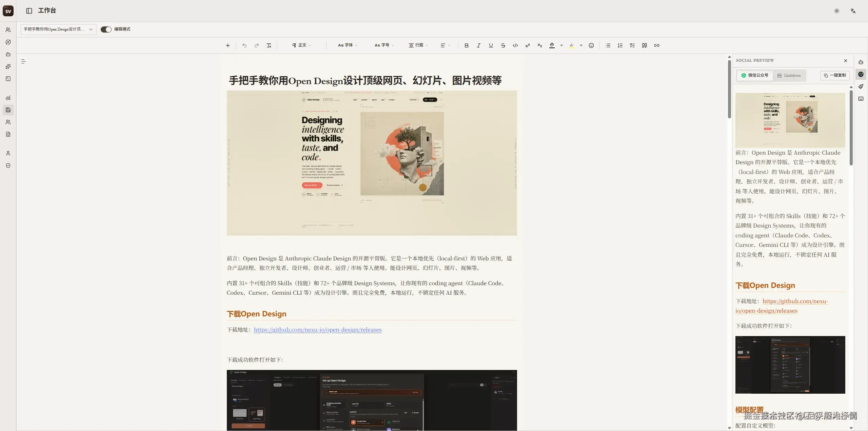Open the document outline icon

pos(23,61)
